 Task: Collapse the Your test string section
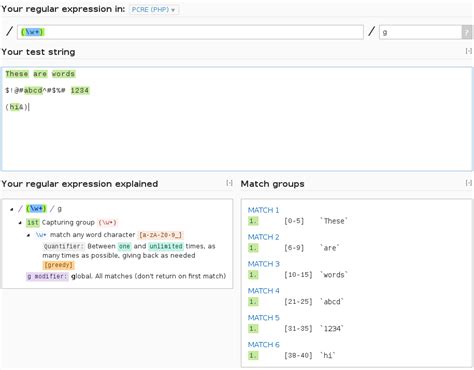pyautogui.click(x=469, y=51)
